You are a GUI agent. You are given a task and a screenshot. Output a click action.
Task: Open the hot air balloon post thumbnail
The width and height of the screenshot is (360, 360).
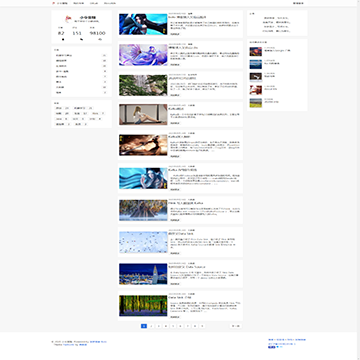pyautogui.click(x=256, y=52)
